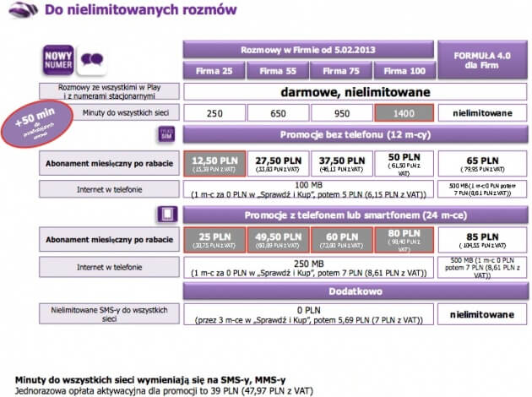
Task: Click the highlighted 49,50 PLN price cell
Action: (278, 240)
